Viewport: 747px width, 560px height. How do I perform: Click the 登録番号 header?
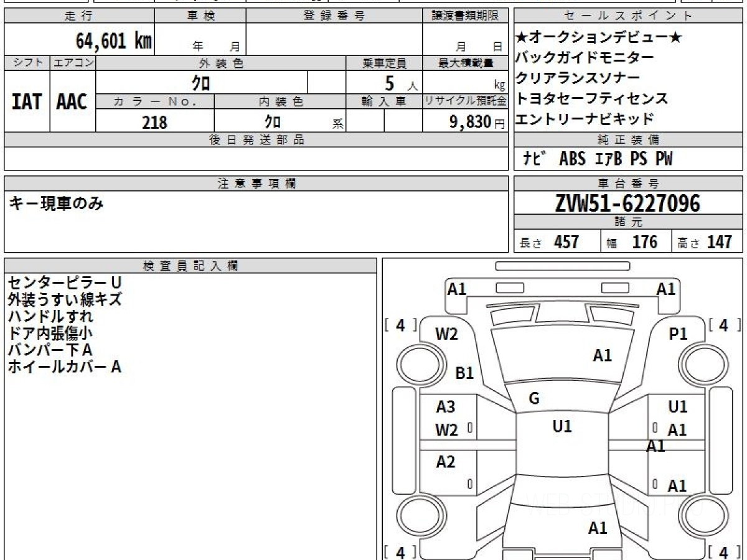click(x=334, y=16)
